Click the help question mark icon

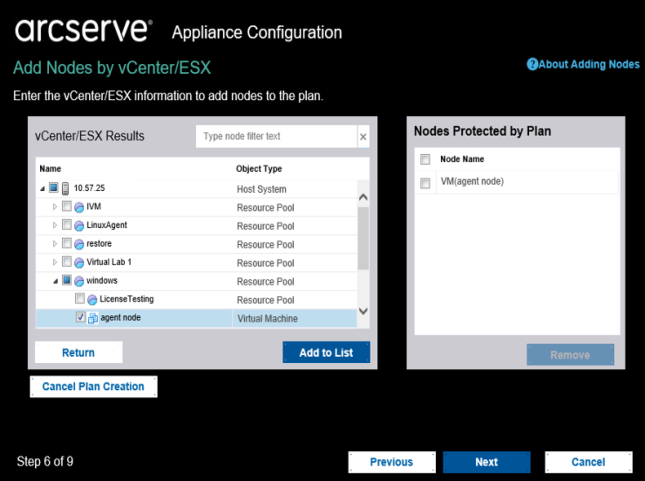[x=532, y=64]
